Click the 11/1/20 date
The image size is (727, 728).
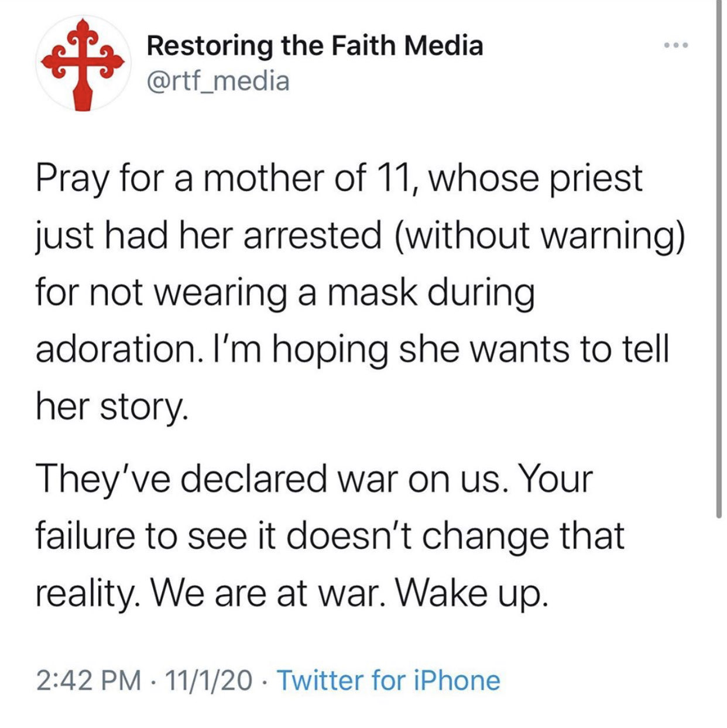tap(209, 681)
